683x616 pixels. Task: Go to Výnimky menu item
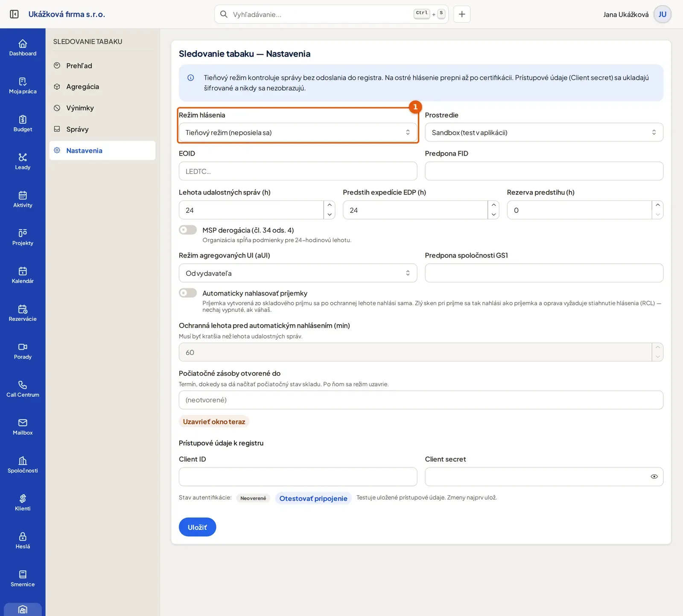pyautogui.click(x=102, y=108)
